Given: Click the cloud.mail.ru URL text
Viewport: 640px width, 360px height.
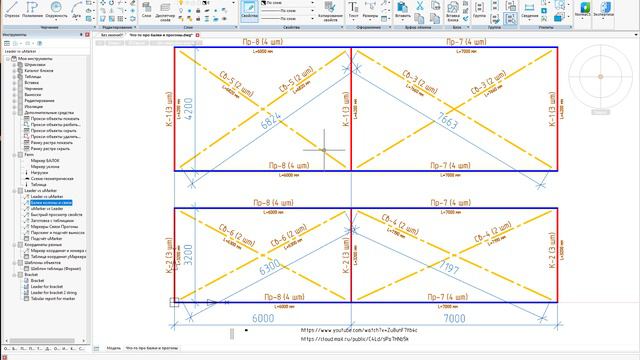Looking at the screenshot, I should click(x=354, y=339).
